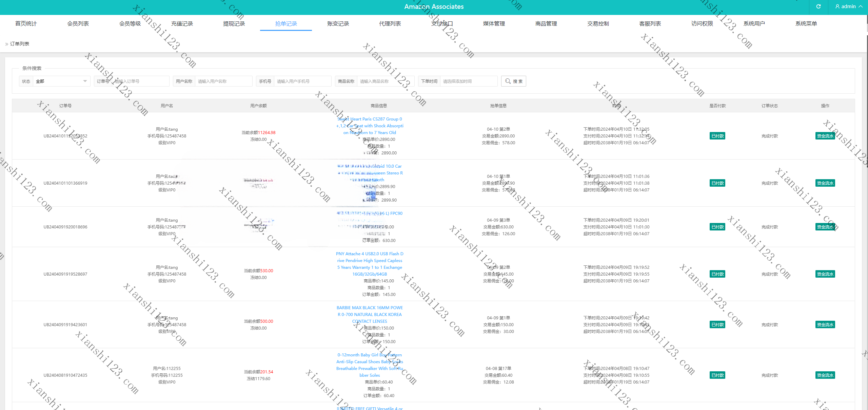Image resolution: width=868 pixels, height=410 pixels.
Task: Click the 用户名称 input field
Action: click(x=223, y=81)
